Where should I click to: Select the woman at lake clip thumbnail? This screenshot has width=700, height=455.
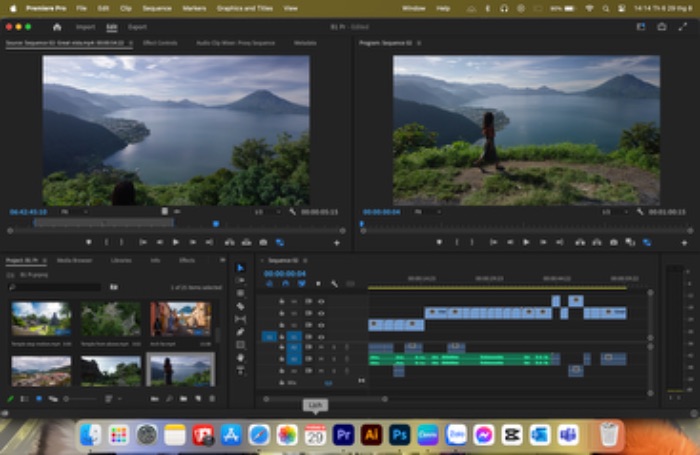pos(180,370)
